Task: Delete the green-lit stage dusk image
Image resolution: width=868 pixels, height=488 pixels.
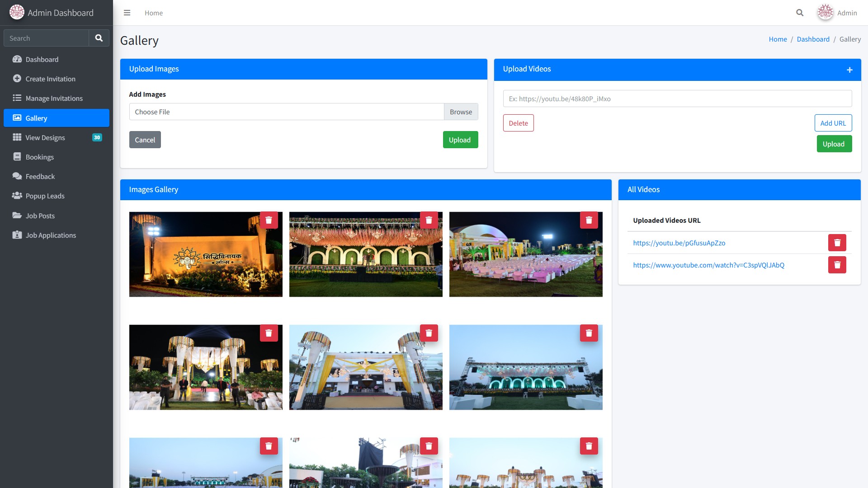Action: [x=589, y=333]
